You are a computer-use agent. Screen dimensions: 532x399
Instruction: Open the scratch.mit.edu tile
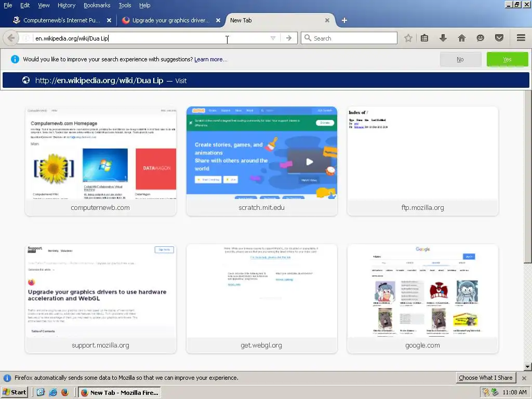262,161
